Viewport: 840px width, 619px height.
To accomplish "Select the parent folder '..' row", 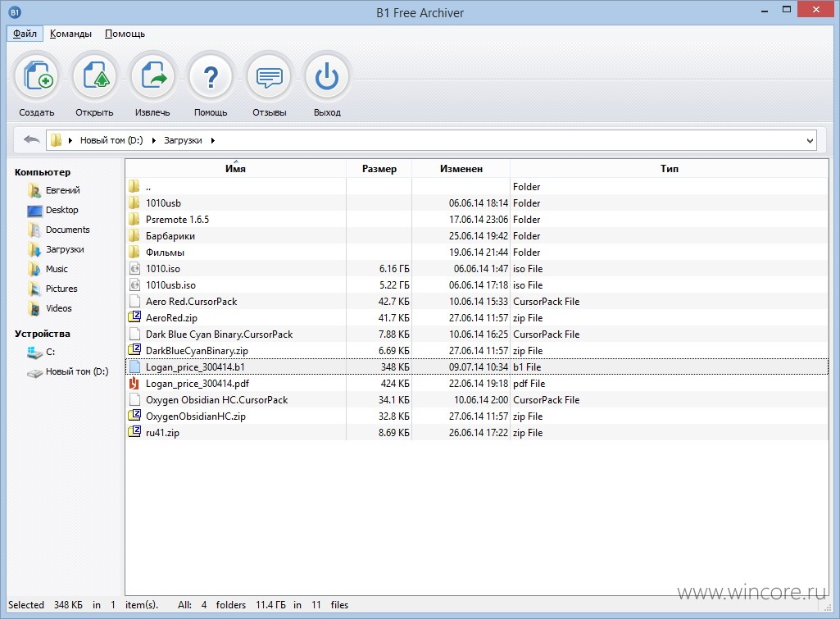I will pos(477,186).
